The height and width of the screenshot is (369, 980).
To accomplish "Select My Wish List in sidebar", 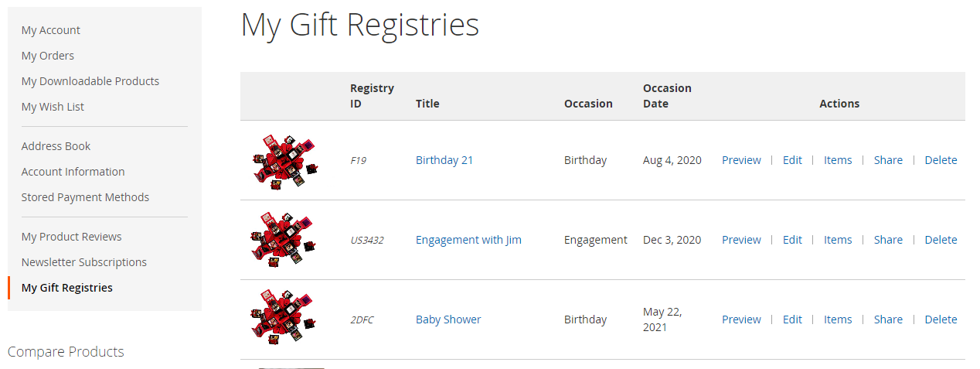I will coord(53,107).
